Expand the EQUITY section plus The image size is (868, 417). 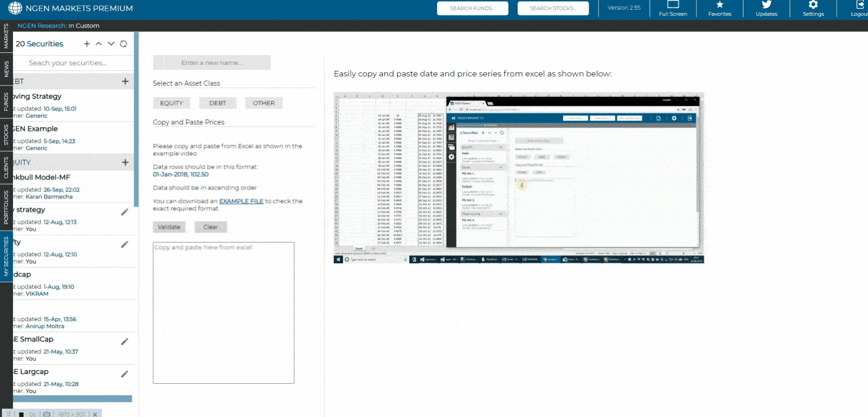125,162
